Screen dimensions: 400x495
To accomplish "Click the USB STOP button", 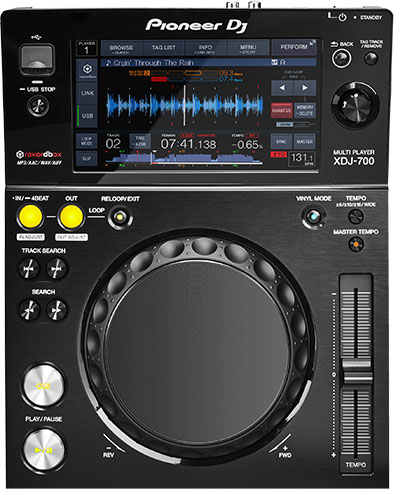I will pos(38,106).
